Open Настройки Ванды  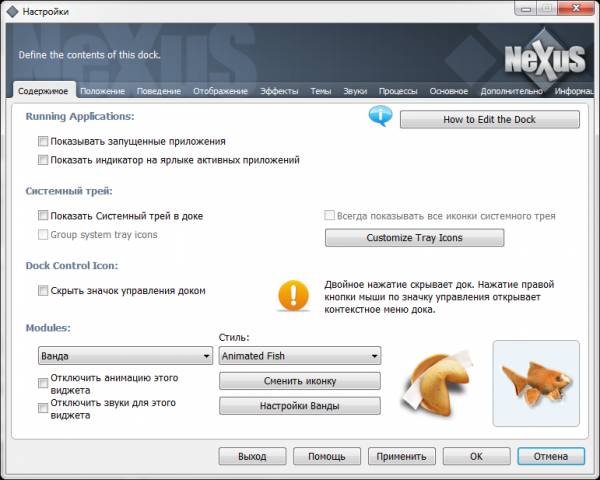(300, 406)
